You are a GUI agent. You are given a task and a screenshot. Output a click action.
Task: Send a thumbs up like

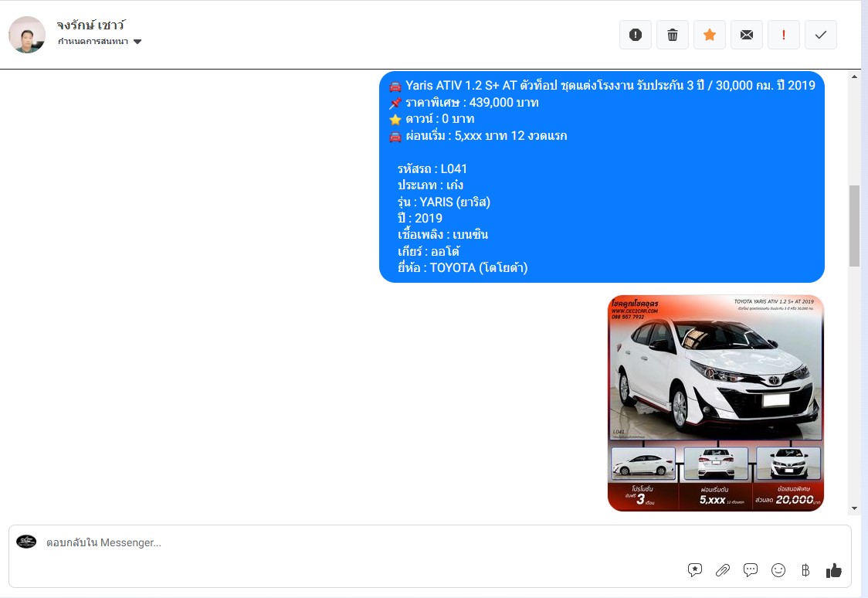(834, 570)
